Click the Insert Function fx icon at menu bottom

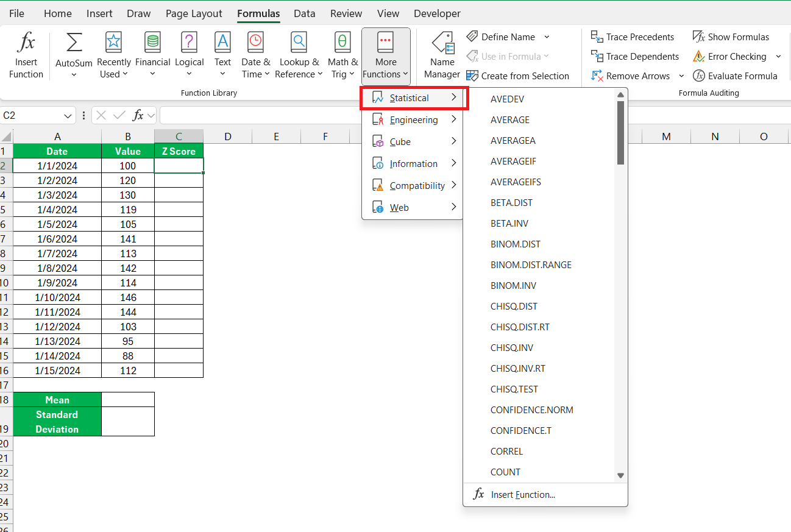pos(480,494)
